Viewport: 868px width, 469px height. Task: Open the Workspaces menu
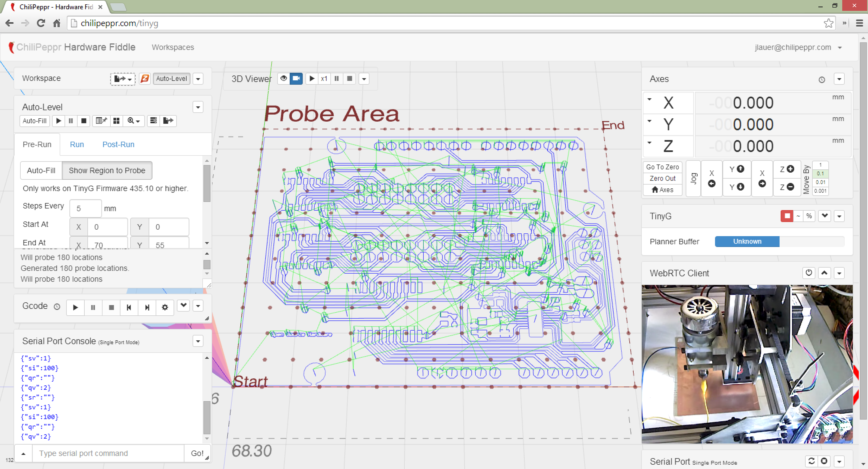[173, 47]
